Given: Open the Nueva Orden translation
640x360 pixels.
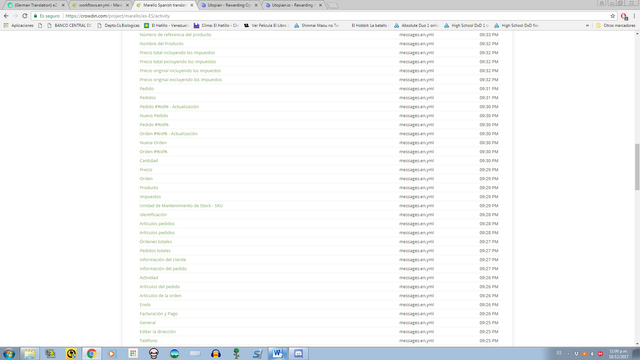Looking at the screenshot, I should pos(153,142).
